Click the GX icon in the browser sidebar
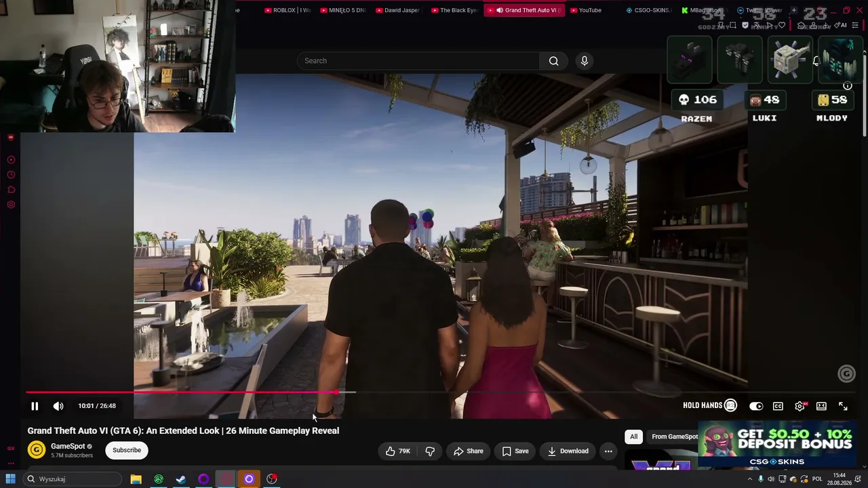Screen dimensions: 868x488 [11, 448]
